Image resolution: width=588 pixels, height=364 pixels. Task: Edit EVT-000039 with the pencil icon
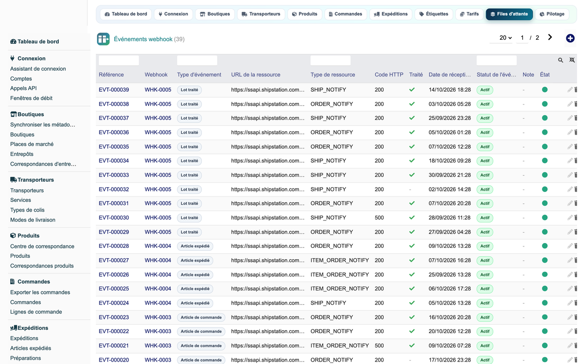tap(570, 90)
